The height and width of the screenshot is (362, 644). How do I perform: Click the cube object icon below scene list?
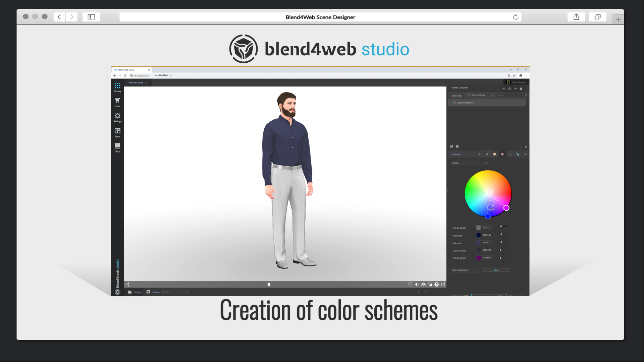click(457, 146)
